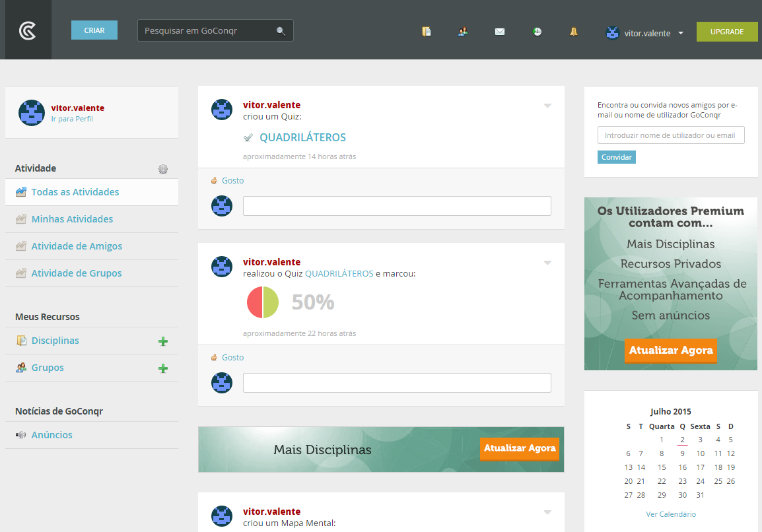Expand options arrow on 'criou um Quiz' post
Screen dimensions: 762x532
tap(547, 106)
